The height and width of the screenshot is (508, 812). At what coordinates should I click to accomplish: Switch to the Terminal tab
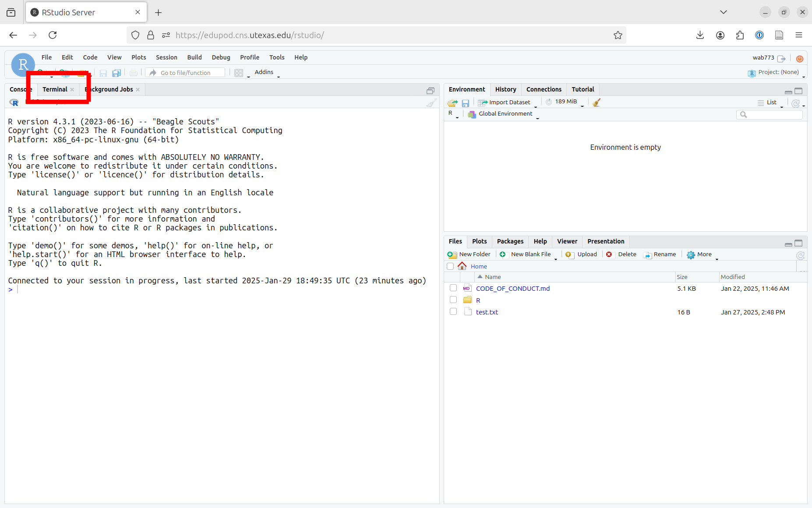point(55,89)
